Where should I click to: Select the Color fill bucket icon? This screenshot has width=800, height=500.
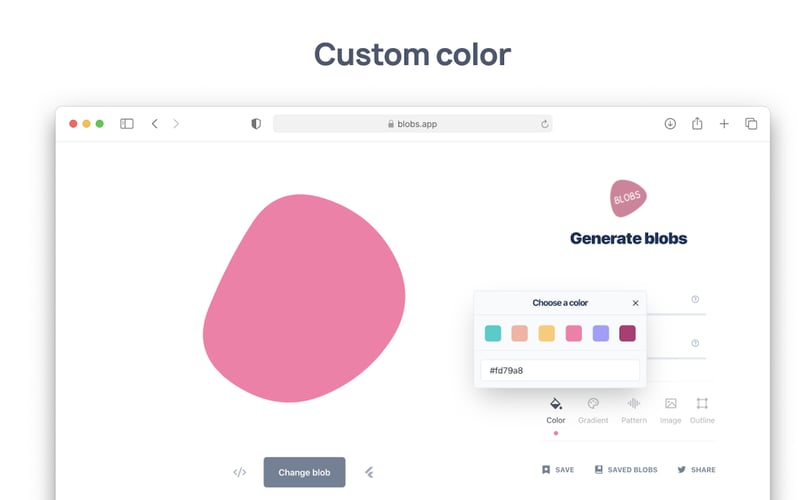[x=556, y=404]
